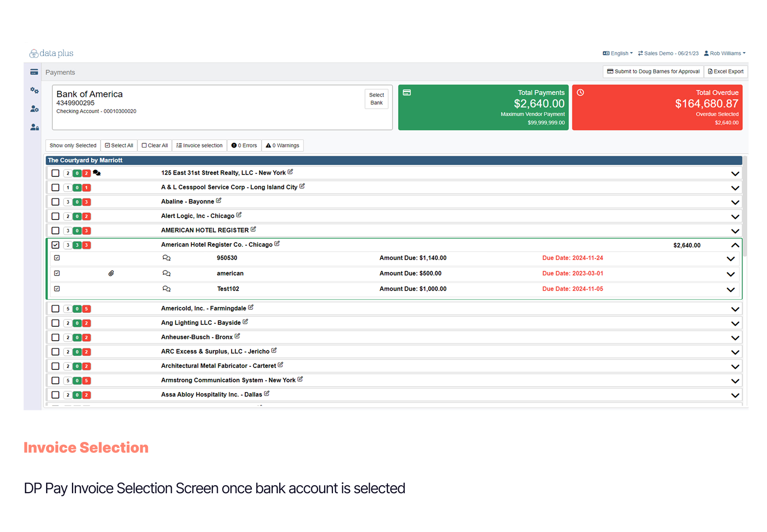Click the $2,640.00 vendor total amount
The height and width of the screenshot is (532, 767).
point(687,245)
